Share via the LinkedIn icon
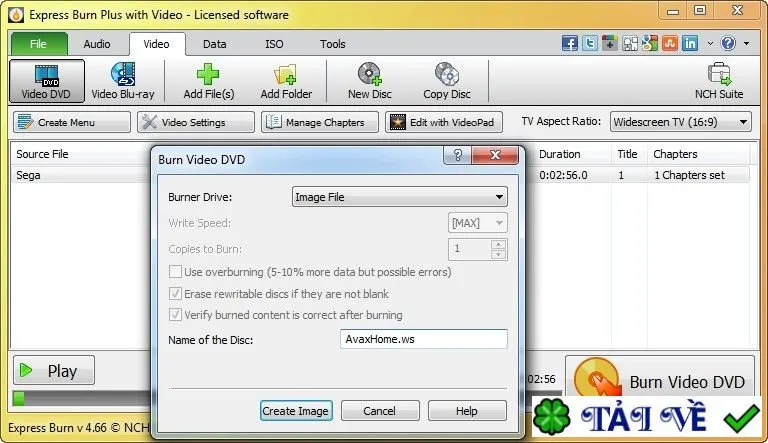 tap(690, 44)
